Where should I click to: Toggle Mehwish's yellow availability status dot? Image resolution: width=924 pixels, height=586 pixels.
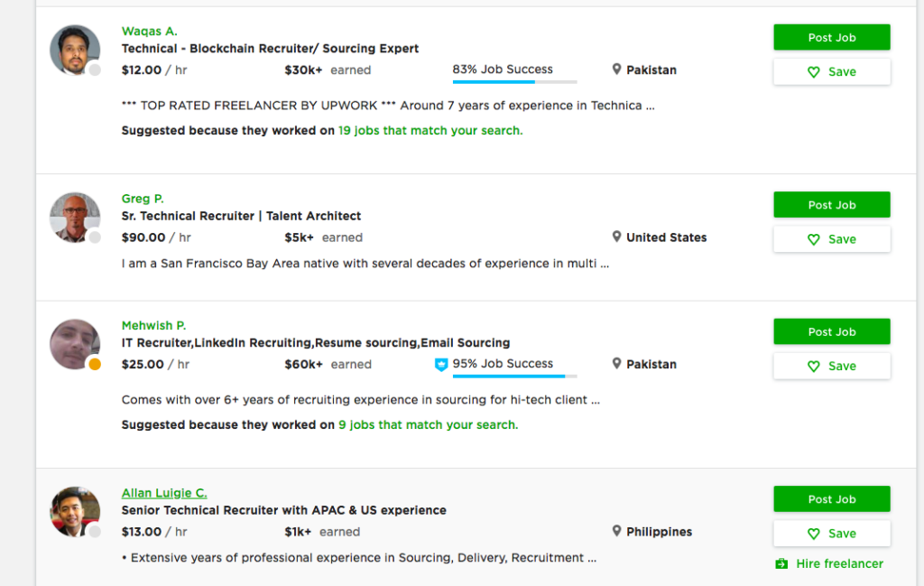pos(95,365)
